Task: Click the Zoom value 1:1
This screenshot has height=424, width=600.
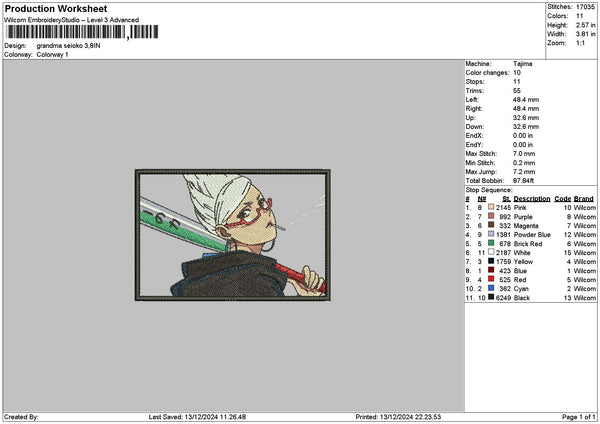Action: 580,43
